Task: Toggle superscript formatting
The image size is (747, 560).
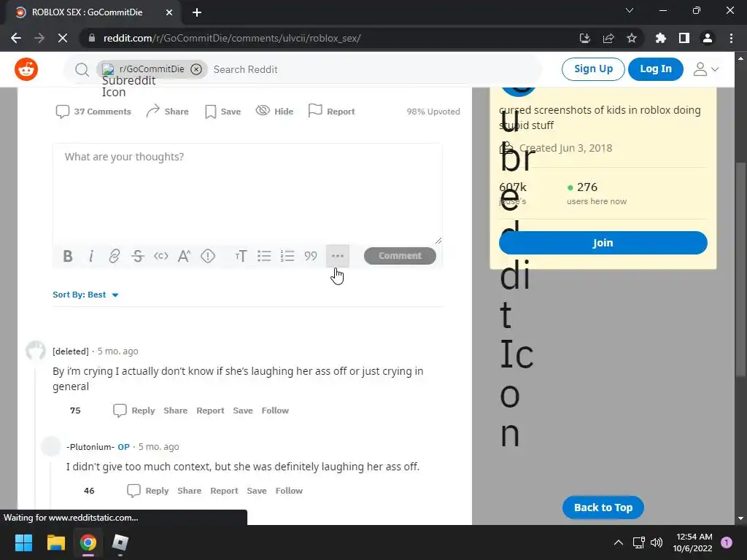Action: tap(185, 256)
